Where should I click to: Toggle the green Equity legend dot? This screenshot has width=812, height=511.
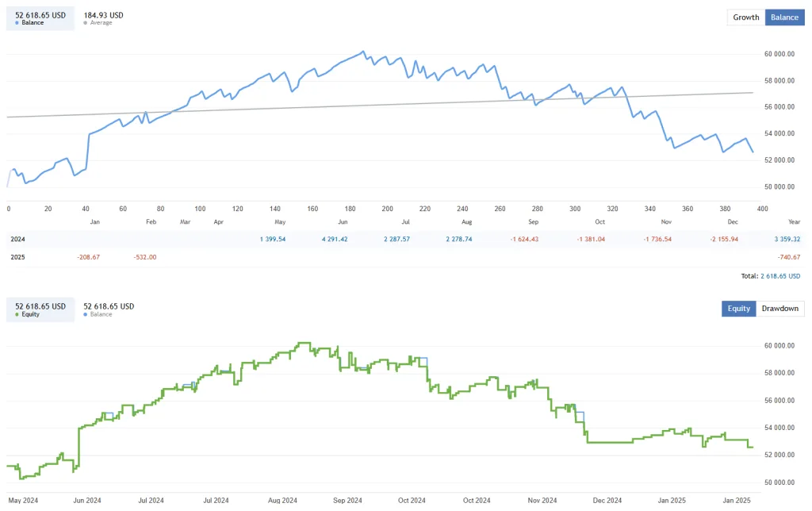(18, 314)
